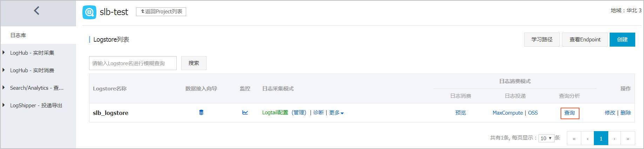This screenshot has height=149, width=644.
Task: Open the per-page count dropdown showing 10
Action: pos(546,138)
